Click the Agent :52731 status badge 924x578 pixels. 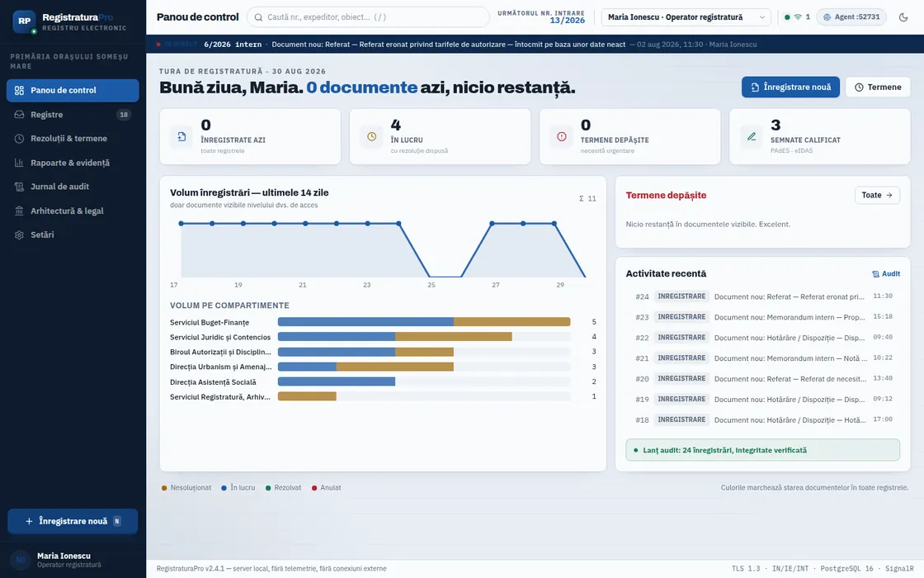(851, 17)
